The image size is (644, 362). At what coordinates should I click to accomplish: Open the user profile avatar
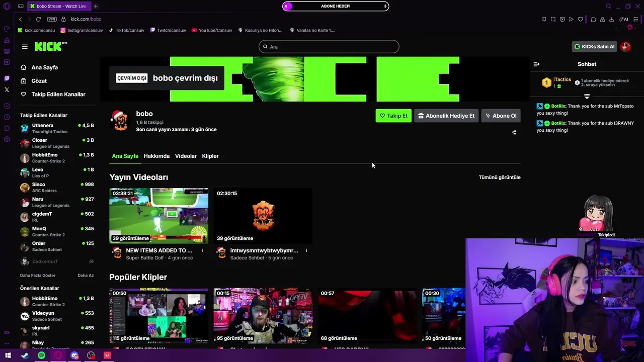625,47
